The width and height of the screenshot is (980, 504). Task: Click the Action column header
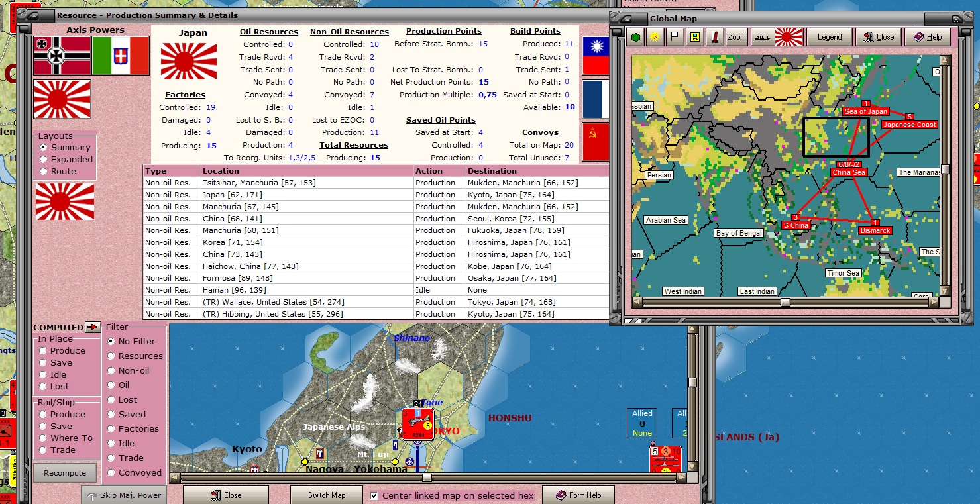439,171
